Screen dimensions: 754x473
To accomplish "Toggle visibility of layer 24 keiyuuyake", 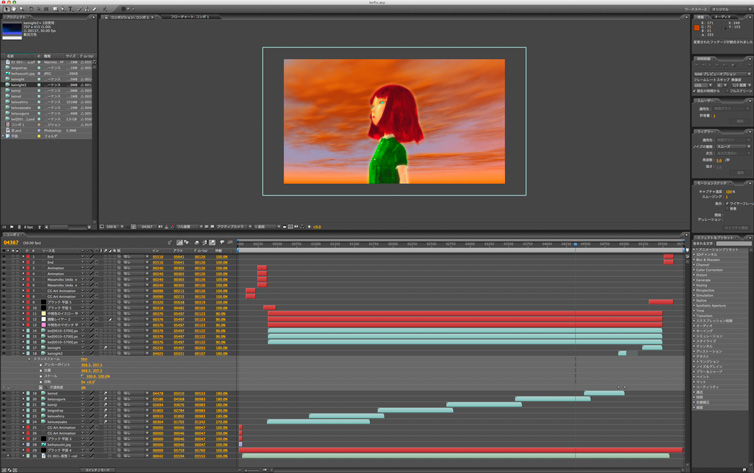I will click(x=4, y=422).
